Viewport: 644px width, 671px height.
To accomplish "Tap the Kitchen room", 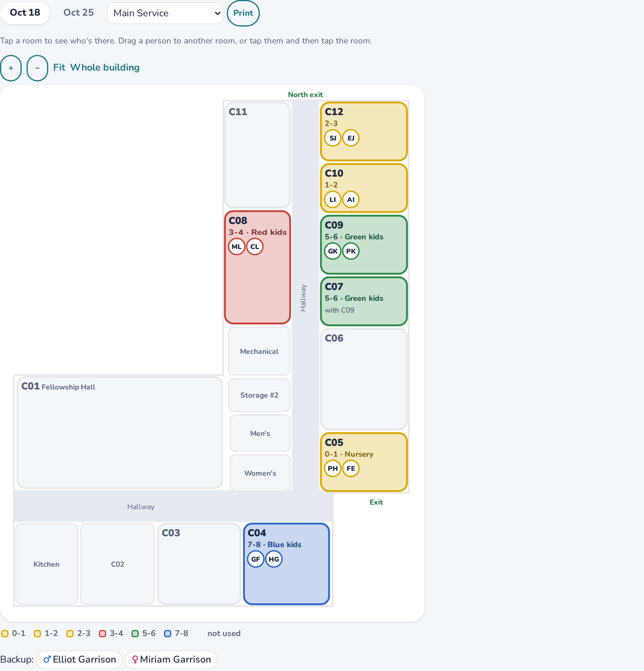I will point(46,564).
